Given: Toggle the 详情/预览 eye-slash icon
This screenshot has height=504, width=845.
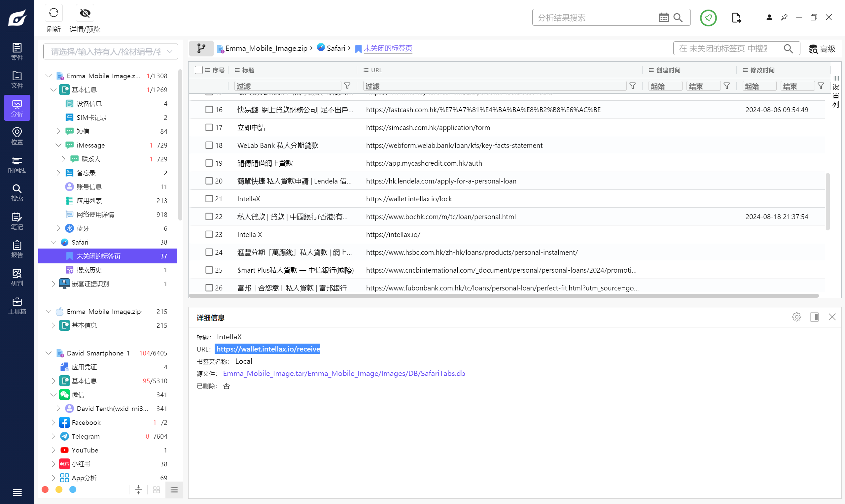Looking at the screenshot, I should pyautogui.click(x=85, y=13).
